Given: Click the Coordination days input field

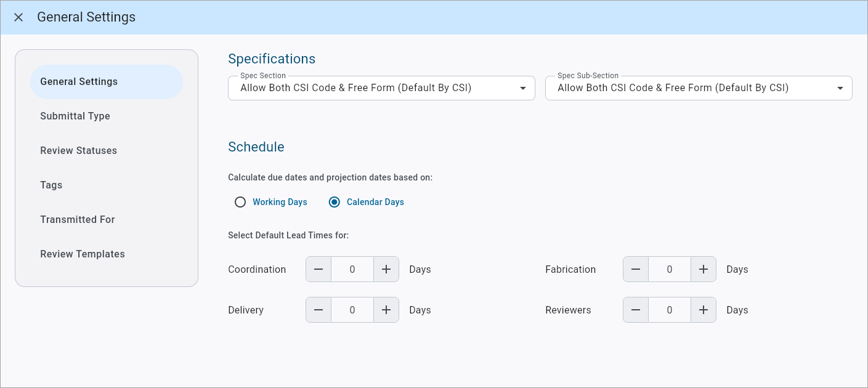Looking at the screenshot, I should [352, 269].
